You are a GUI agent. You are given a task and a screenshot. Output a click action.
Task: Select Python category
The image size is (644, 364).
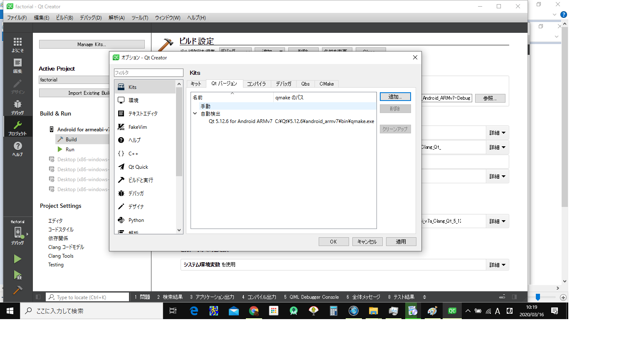pos(145,220)
